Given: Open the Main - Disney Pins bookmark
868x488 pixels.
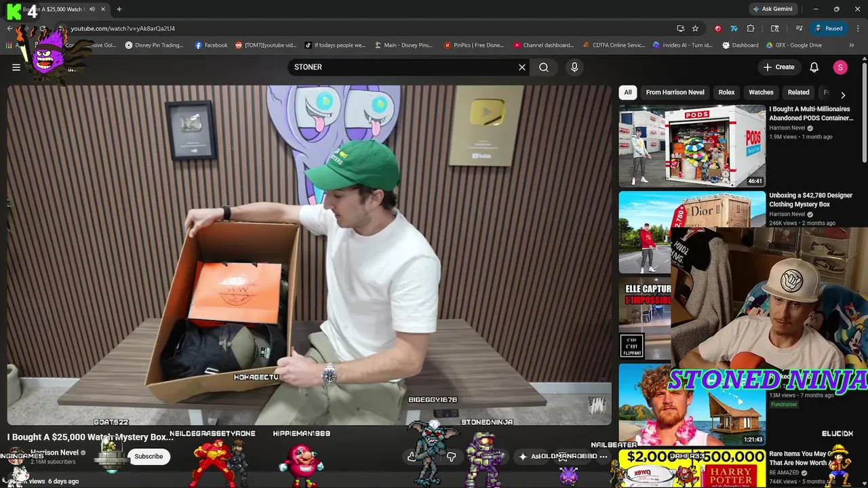Looking at the screenshot, I should [403, 45].
